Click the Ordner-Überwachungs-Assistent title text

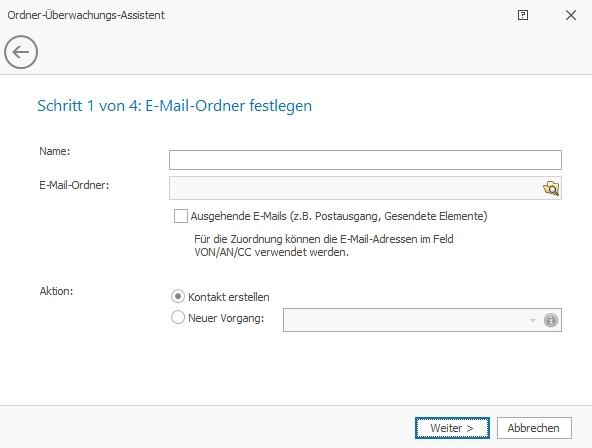click(x=86, y=15)
